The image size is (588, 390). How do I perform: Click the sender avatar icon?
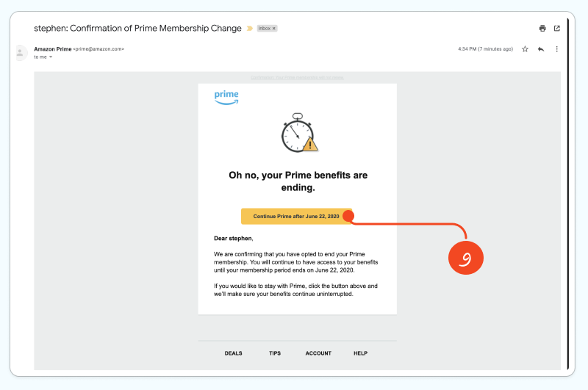tap(21, 53)
